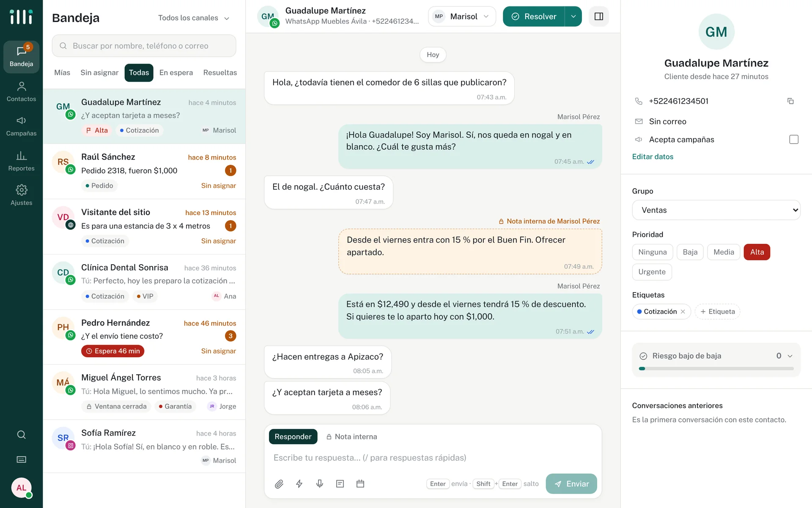Expand Riesgo bajo de baja section
Screen dimensions: 812x508
tap(716, 356)
